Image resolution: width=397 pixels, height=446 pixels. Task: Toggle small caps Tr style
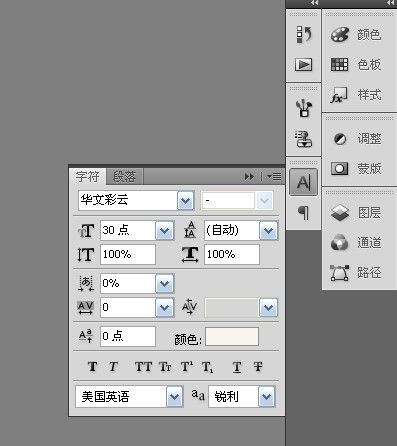(165, 367)
